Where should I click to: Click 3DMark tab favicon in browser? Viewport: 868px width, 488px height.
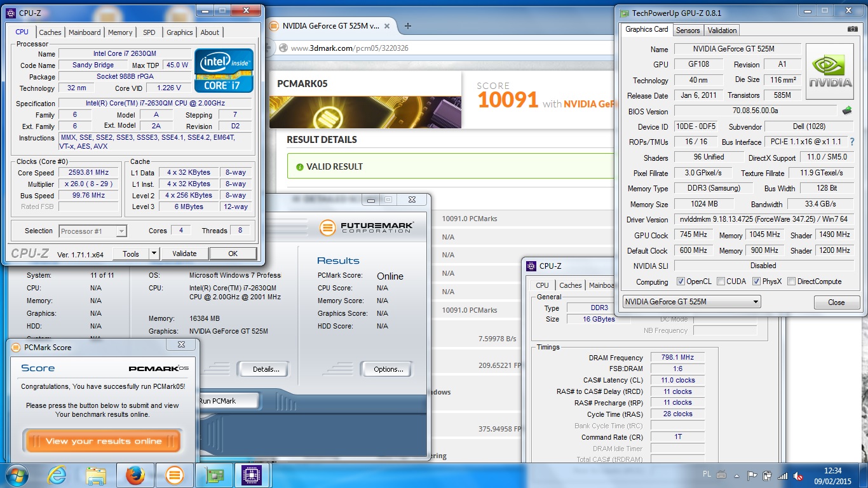point(275,26)
